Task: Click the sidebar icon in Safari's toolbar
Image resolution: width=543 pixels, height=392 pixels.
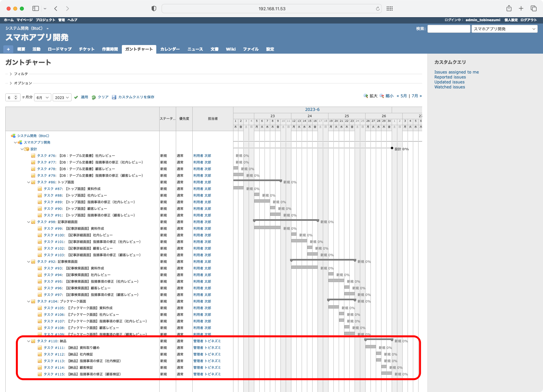Action: coord(35,8)
